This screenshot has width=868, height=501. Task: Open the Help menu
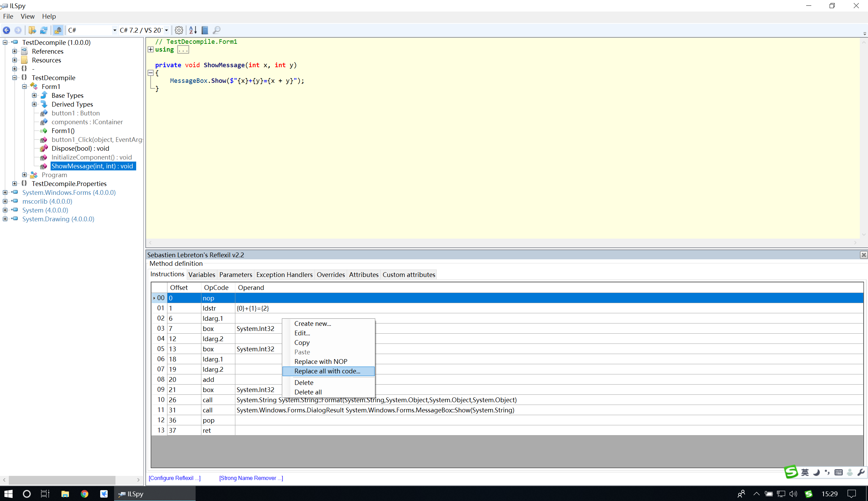click(x=49, y=16)
